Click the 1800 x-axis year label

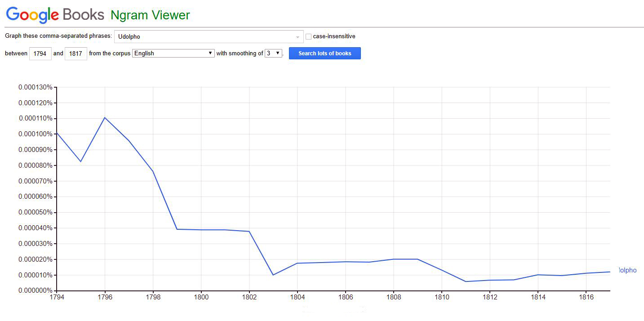tap(201, 297)
